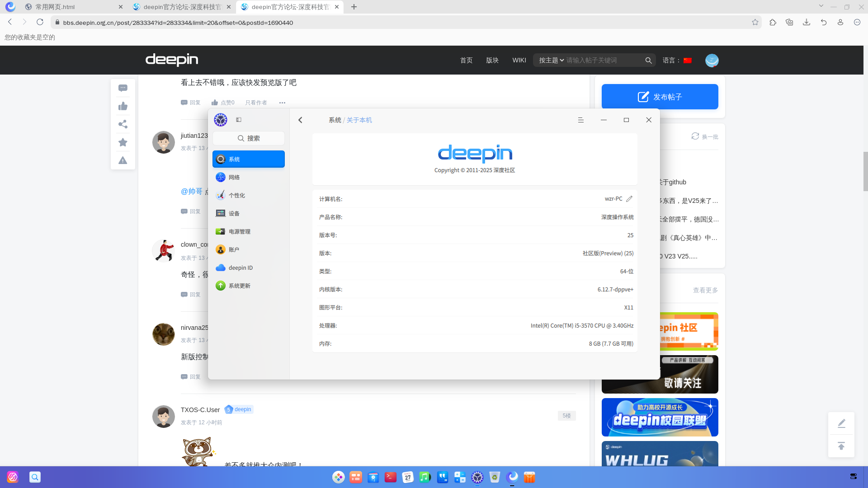Click the pencil write-reply floating button
This screenshot has width=868, height=488.
[841, 423]
